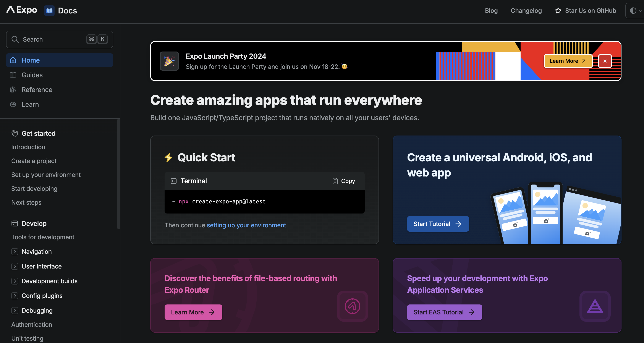644x343 pixels.
Task: Click the party popper launch icon
Action: (x=169, y=61)
